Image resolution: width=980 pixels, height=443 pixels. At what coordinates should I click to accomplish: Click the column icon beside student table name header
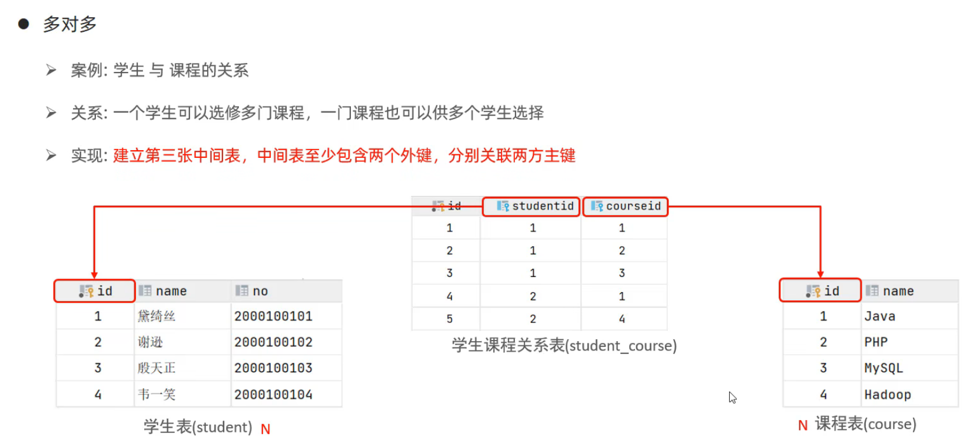click(145, 291)
